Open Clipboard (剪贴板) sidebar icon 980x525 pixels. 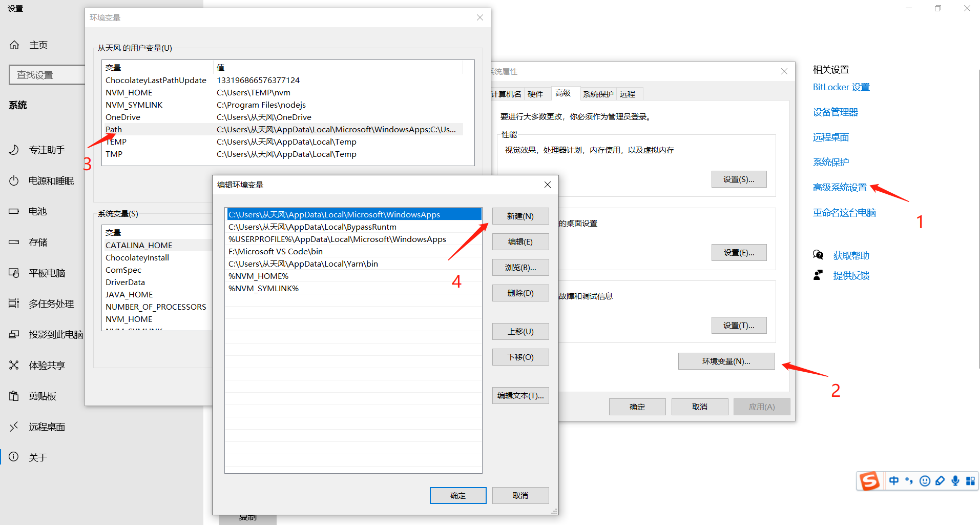(14, 396)
